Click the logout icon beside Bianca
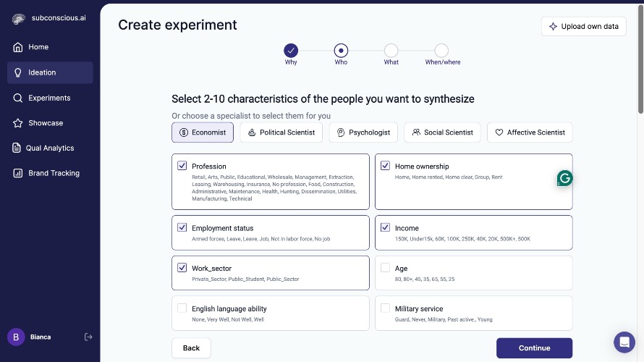Viewport: 644px width, 362px height. coord(88,337)
